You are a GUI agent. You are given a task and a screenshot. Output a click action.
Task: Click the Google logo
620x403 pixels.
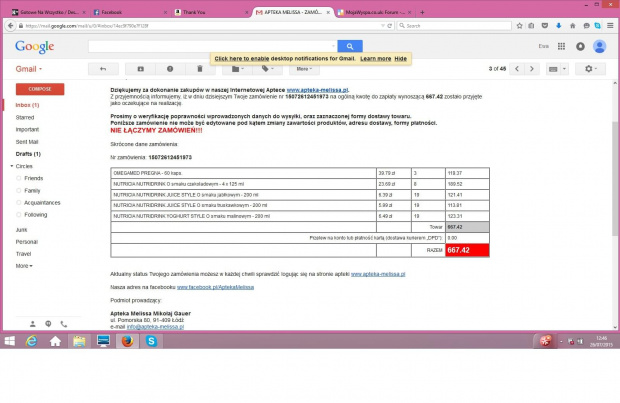(35, 47)
